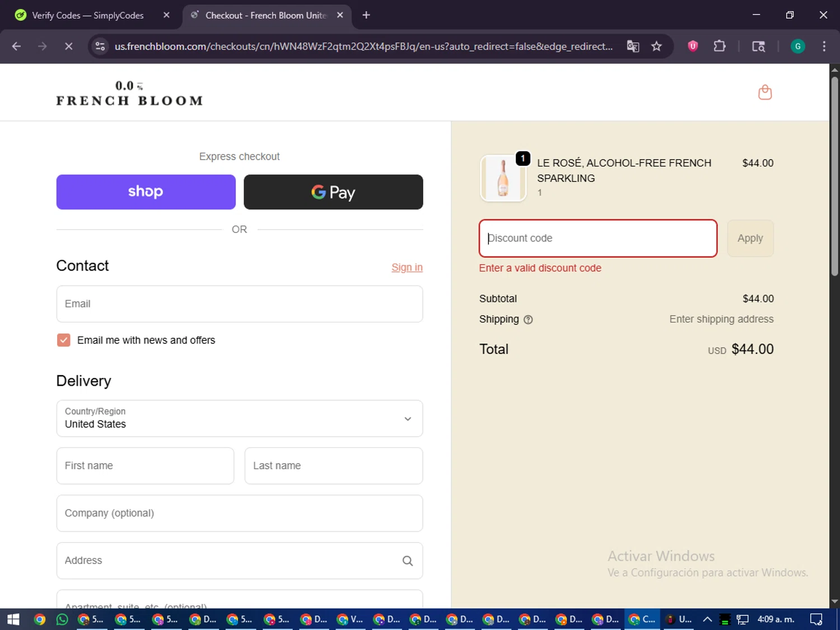Follow the Sign in link

click(x=407, y=268)
